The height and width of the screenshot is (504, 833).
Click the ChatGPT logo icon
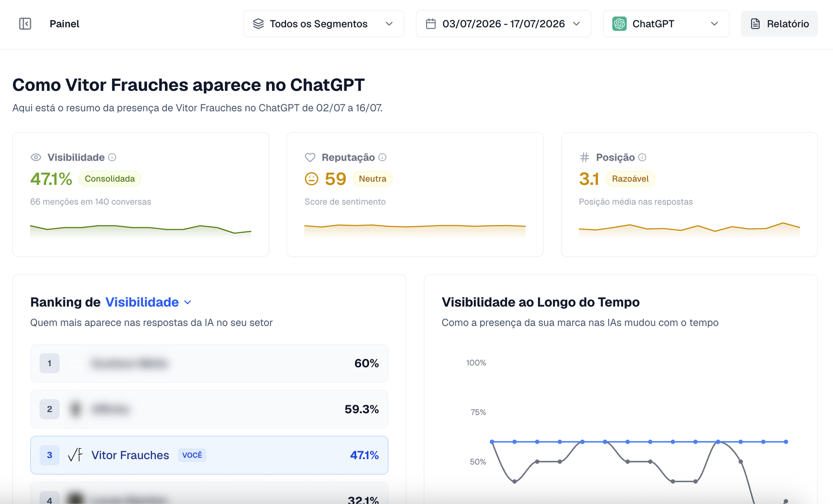tap(619, 24)
